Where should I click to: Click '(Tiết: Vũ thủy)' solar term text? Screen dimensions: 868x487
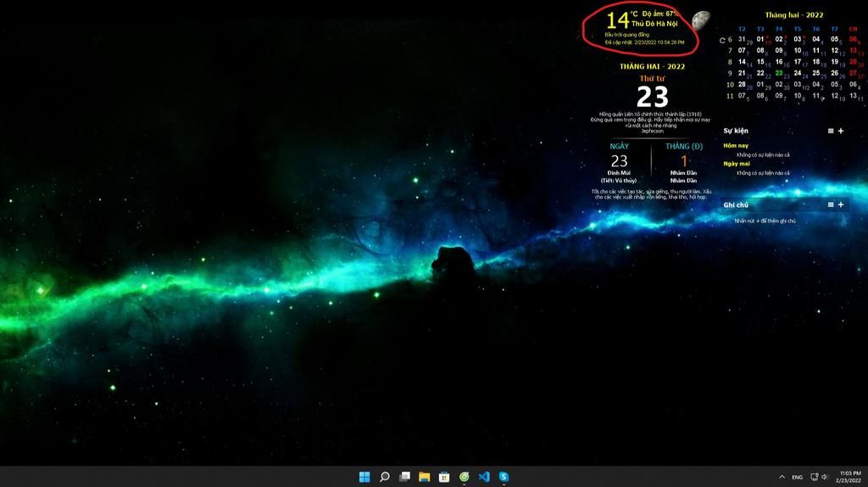619,181
